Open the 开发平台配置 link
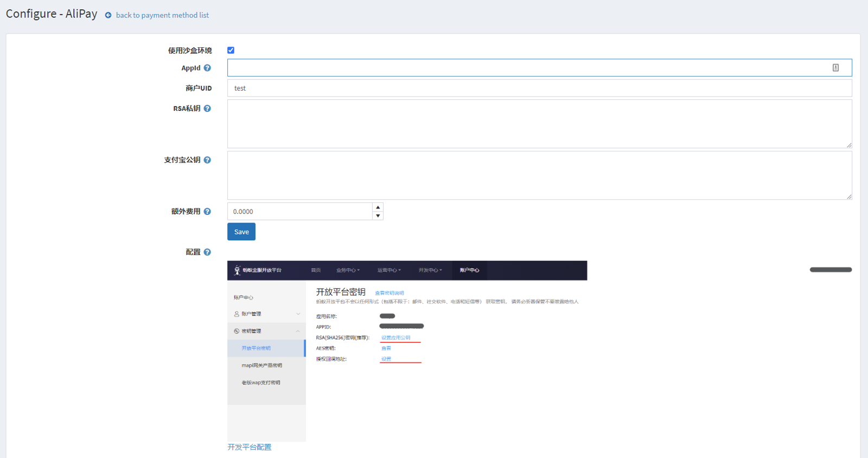Viewport: 868px width, 458px height. [250, 447]
